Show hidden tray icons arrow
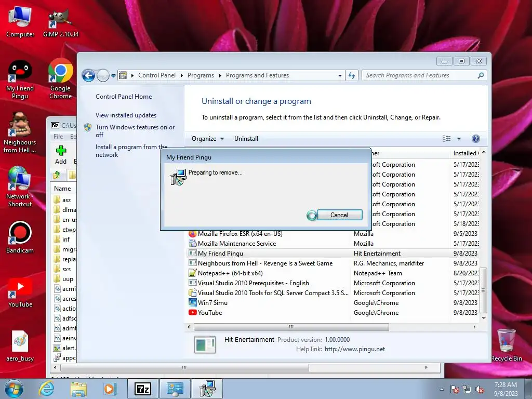 pyautogui.click(x=442, y=389)
